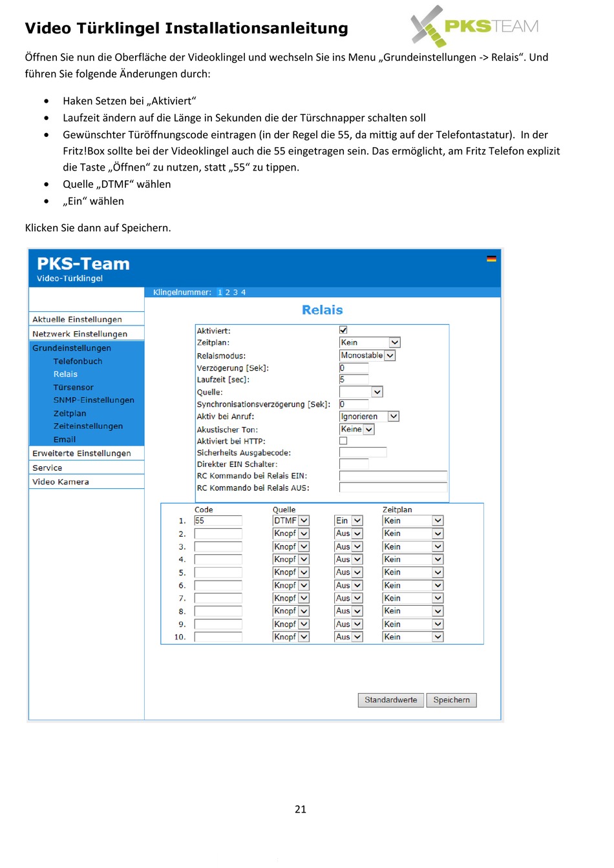Click the PKS Team logo
The height and width of the screenshot is (868, 614).
(x=475, y=26)
